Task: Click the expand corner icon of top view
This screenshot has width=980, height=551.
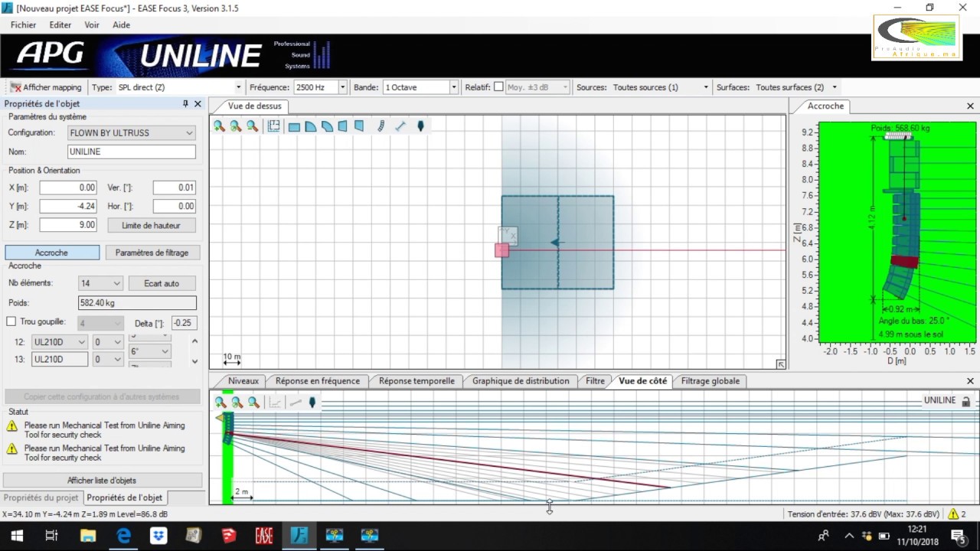Action: coord(780,364)
